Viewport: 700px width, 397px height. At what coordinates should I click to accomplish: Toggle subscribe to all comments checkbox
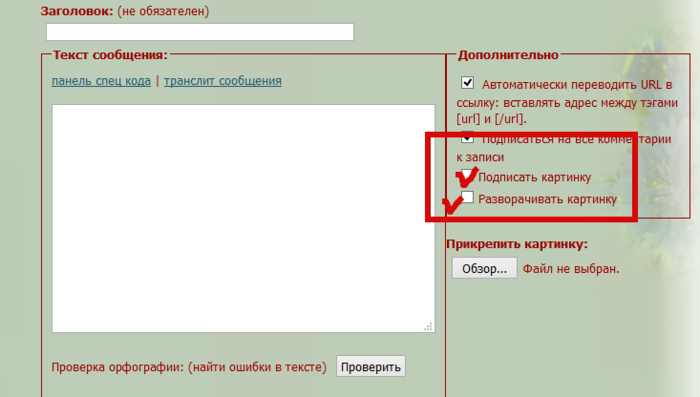467,138
